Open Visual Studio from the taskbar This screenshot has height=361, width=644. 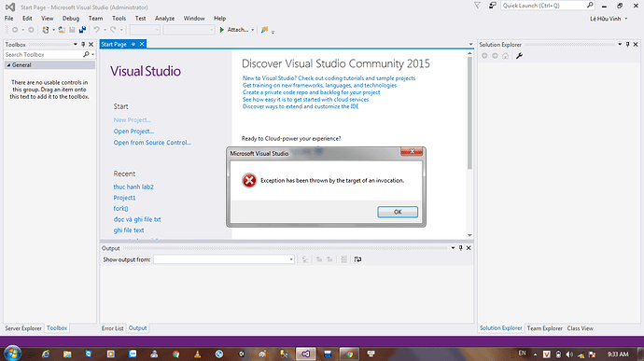(305, 354)
